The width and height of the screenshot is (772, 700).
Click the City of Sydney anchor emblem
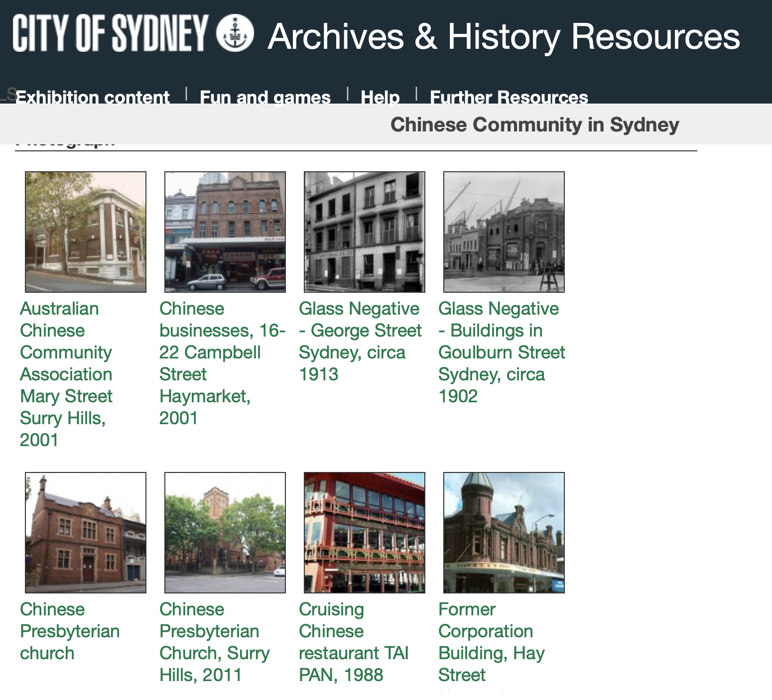235,33
